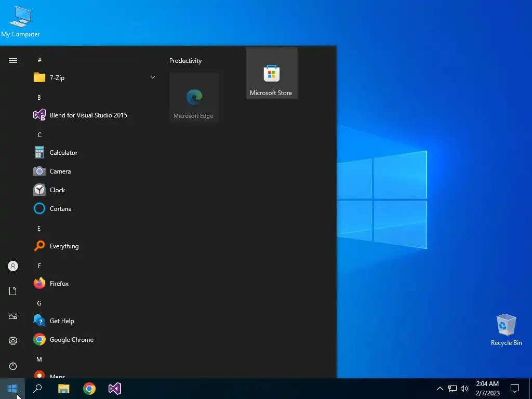This screenshot has width=532, height=399.
Task: Open network status tray icon
Action: coord(453,389)
